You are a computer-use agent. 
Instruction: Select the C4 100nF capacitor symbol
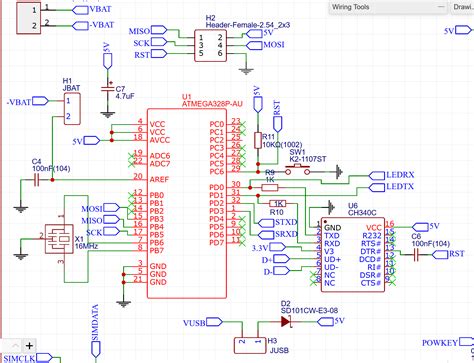tap(36, 180)
